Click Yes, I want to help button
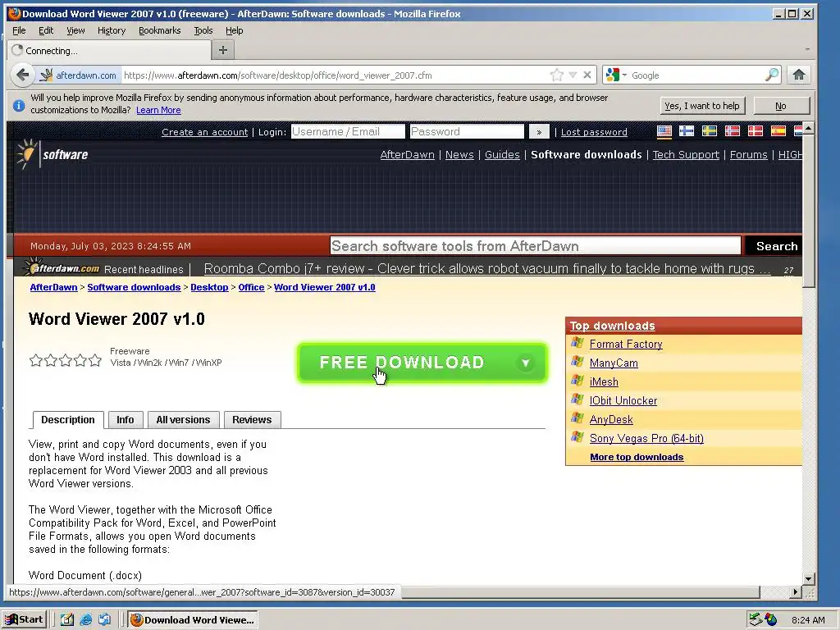 (x=702, y=106)
